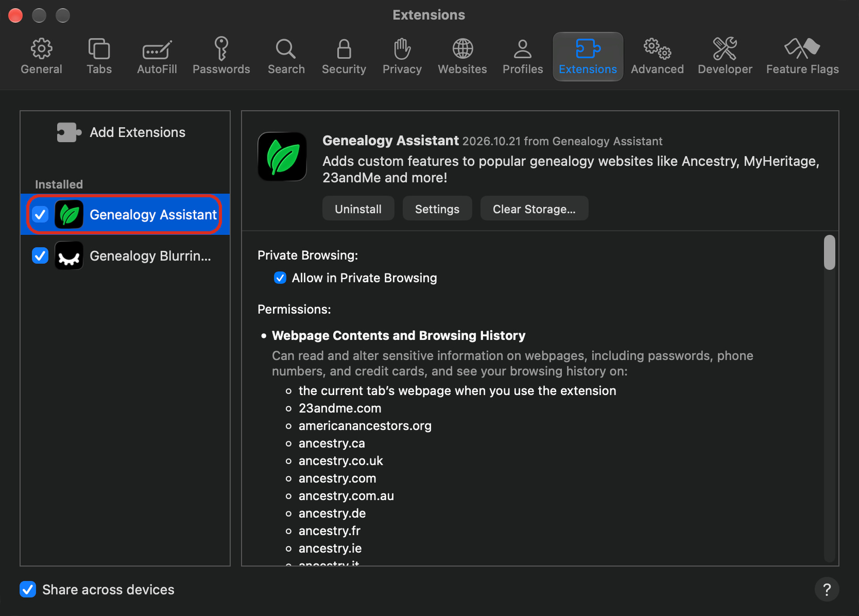
Task: Click the Installed section header
Action: [59, 184]
